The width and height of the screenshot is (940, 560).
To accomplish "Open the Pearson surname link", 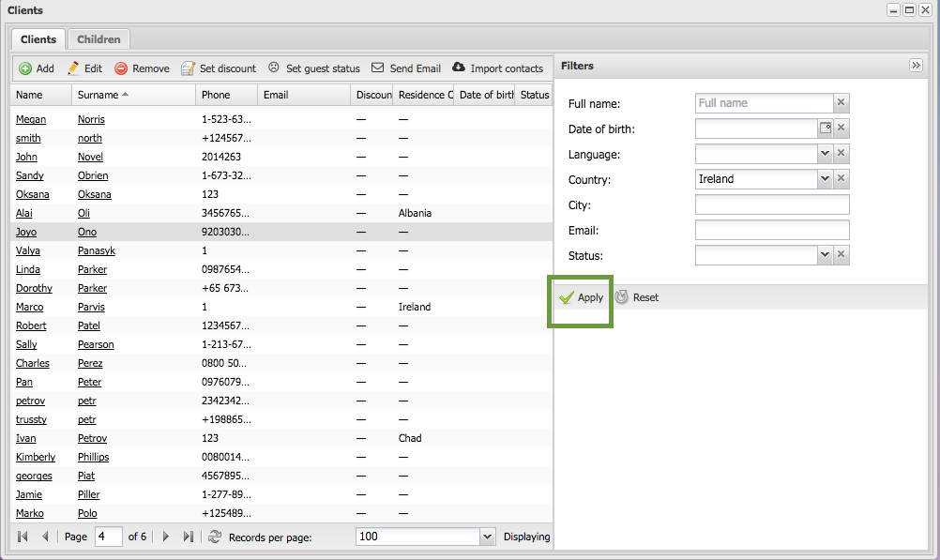I will tap(96, 345).
